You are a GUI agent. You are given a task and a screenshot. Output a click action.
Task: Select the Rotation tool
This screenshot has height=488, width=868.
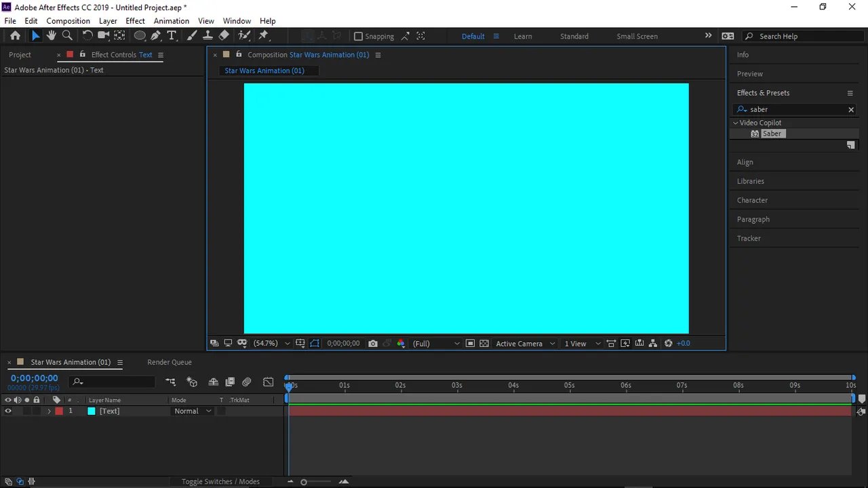point(87,36)
